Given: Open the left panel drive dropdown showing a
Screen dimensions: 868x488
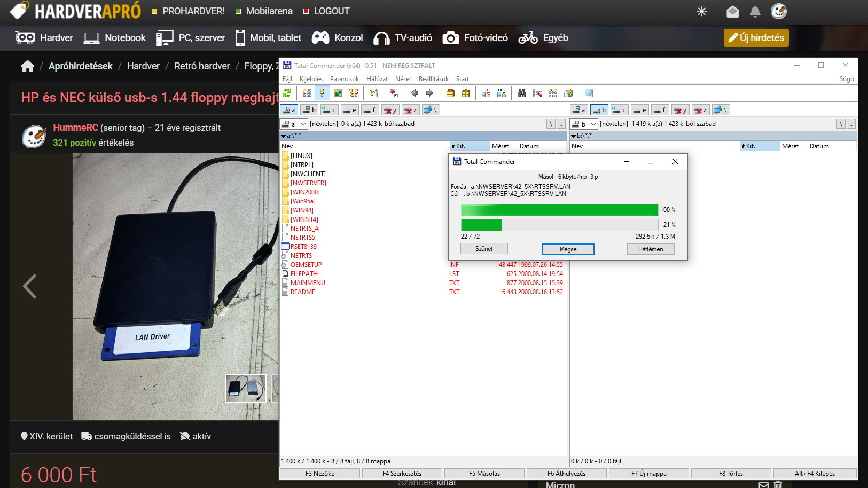Looking at the screenshot, I should 294,124.
